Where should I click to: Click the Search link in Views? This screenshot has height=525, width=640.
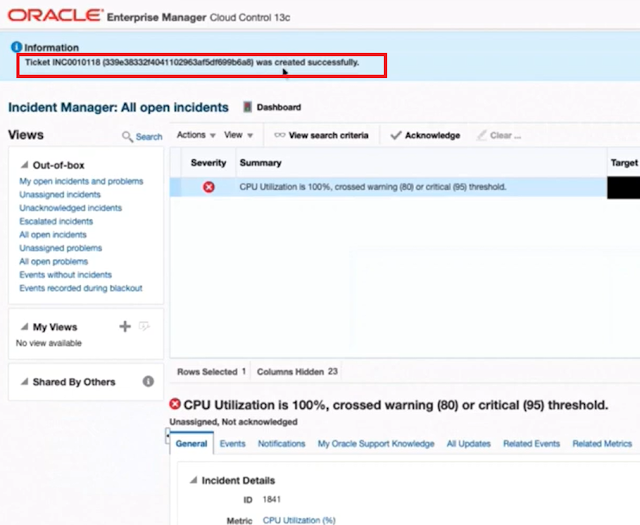(149, 137)
